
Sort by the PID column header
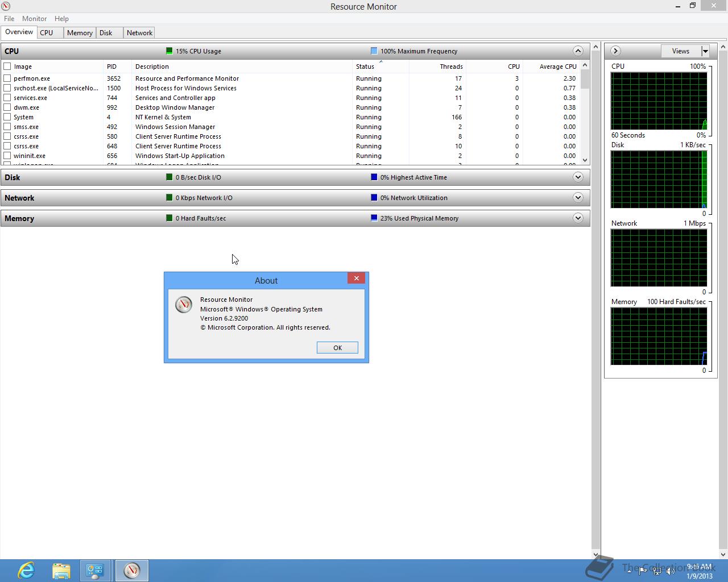point(117,66)
